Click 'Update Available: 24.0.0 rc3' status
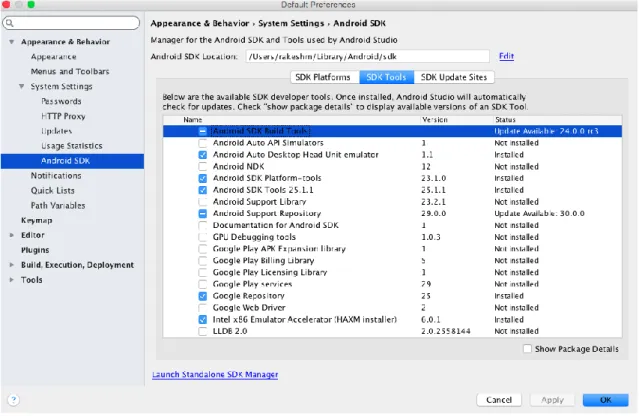 pos(546,131)
